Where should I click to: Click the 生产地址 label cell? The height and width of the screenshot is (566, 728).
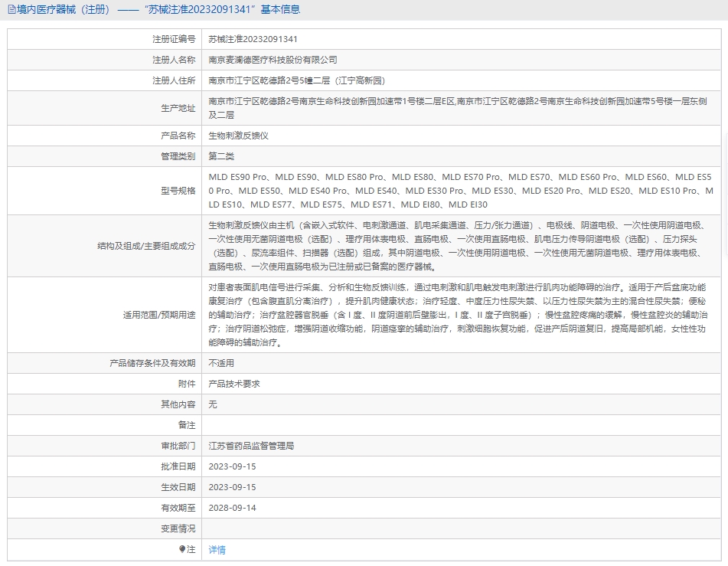tap(104, 108)
